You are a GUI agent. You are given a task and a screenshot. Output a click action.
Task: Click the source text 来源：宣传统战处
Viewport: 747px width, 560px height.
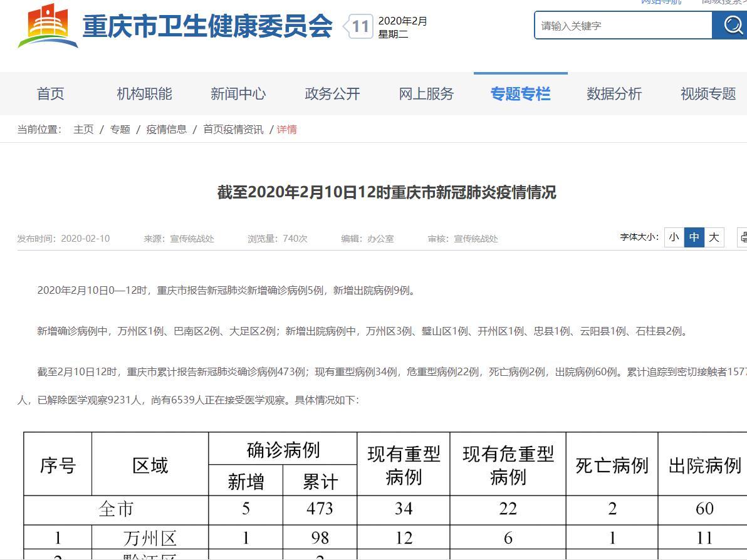179,239
